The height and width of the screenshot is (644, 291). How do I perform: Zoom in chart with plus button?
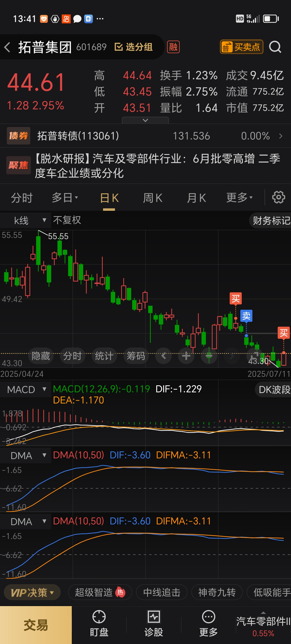(186, 356)
